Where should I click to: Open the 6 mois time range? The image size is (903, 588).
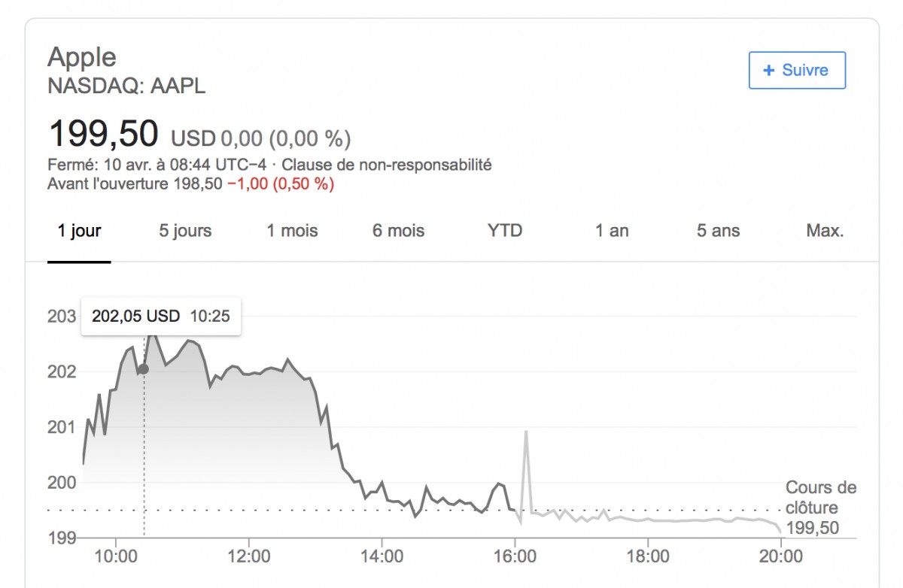point(398,231)
